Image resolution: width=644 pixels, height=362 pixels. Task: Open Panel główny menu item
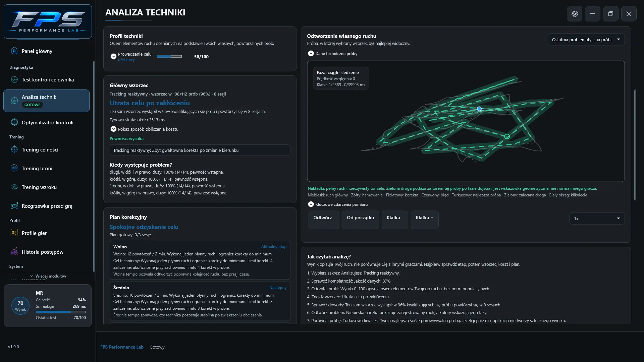pyautogui.click(x=46, y=51)
